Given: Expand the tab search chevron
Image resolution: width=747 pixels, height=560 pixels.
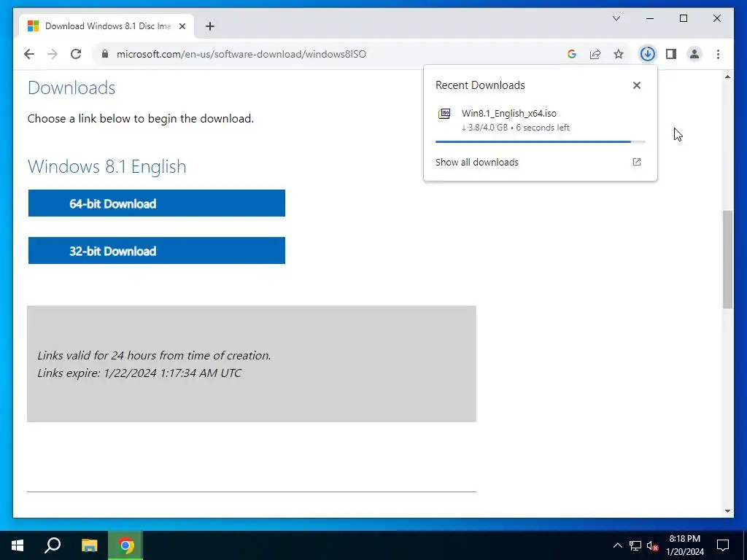Looking at the screenshot, I should coord(616,18).
